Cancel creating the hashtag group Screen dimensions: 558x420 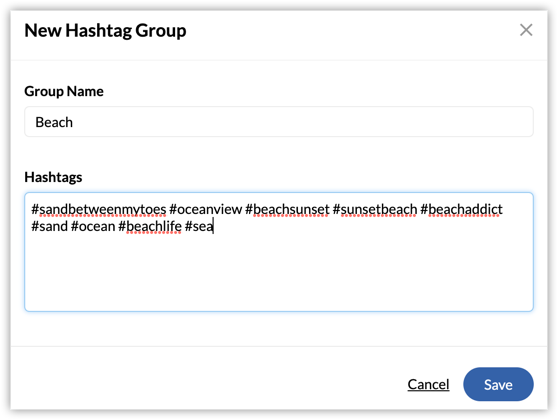[428, 384]
